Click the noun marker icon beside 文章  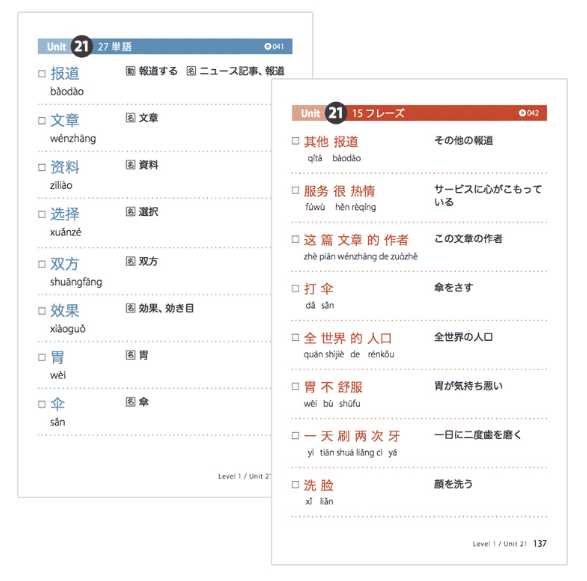(130, 118)
